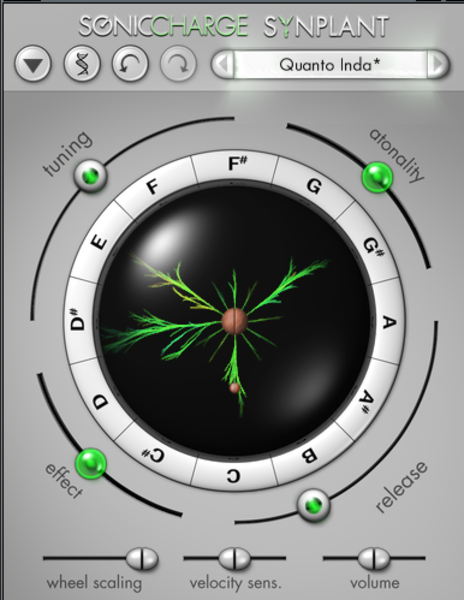
Task: Open the DNA genome editor
Action: 82,64
